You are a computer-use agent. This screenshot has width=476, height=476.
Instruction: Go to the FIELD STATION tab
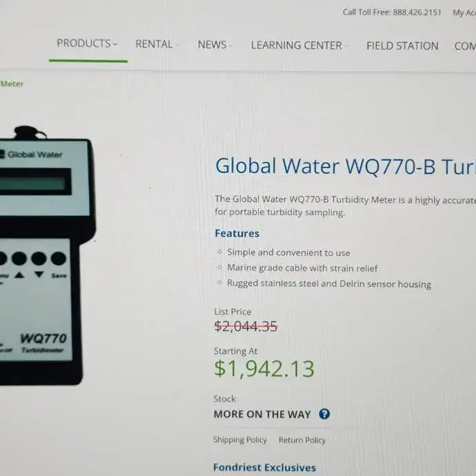pos(402,46)
